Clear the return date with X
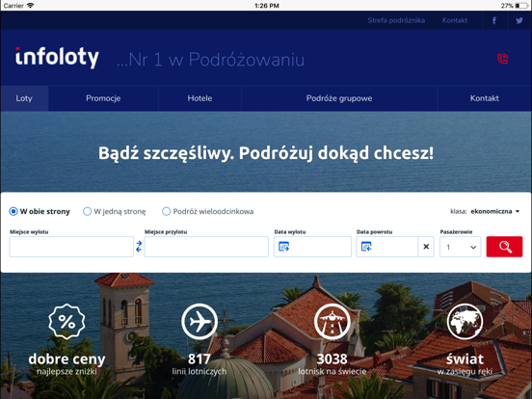This screenshot has height=399, width=532. point(426,247)
